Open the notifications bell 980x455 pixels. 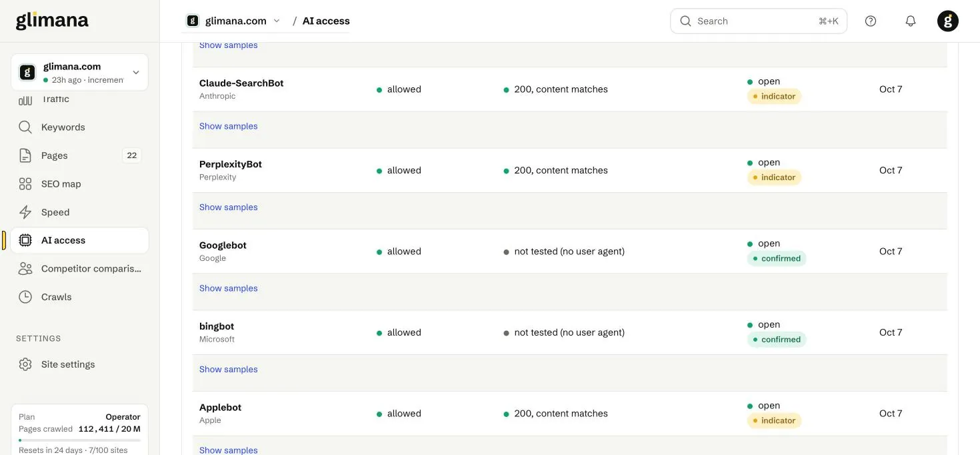click(911, 21)
